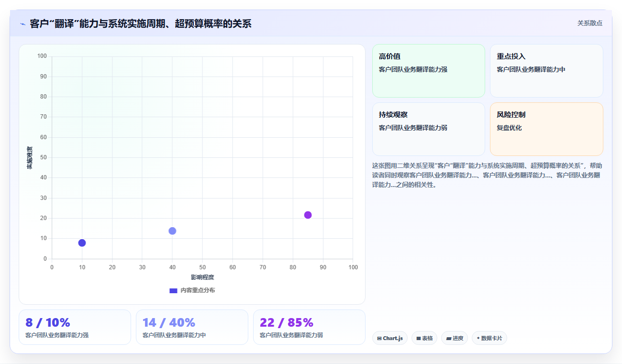Screen dimensions: 622x364
Task: Click the description paragraph starting 这张图用二维关系
Action: 487,175
